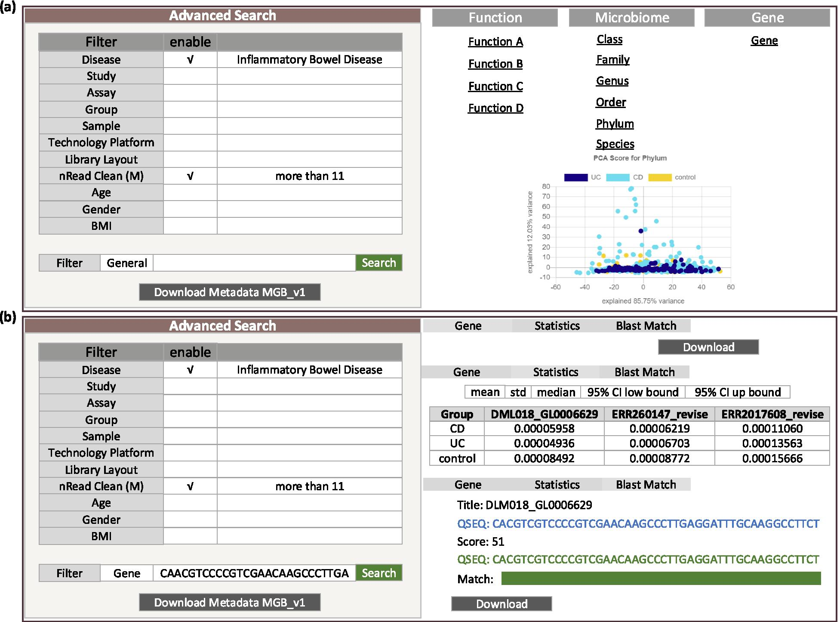
Task: Enable the Age filter in panel (a)
Action: coord(190,192)
